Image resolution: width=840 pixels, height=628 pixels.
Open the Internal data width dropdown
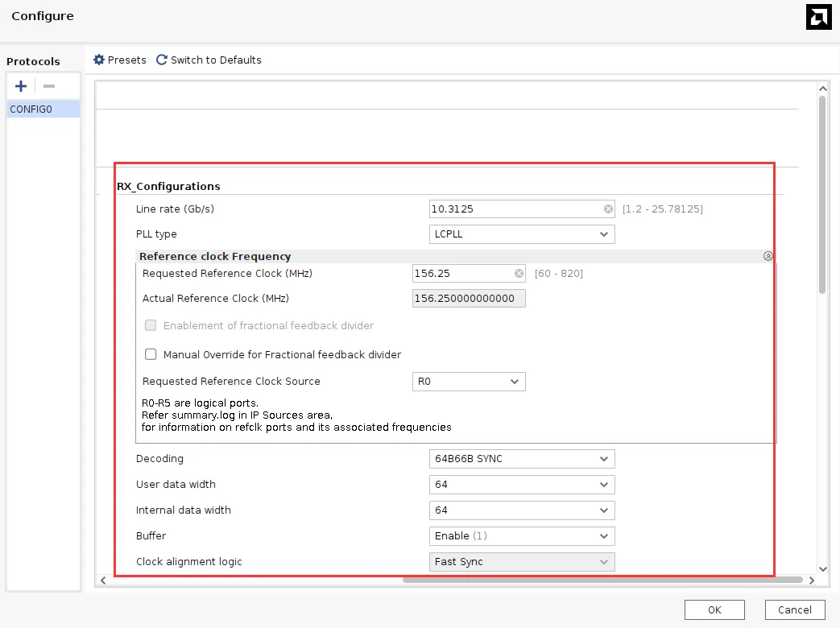[522, 510]
